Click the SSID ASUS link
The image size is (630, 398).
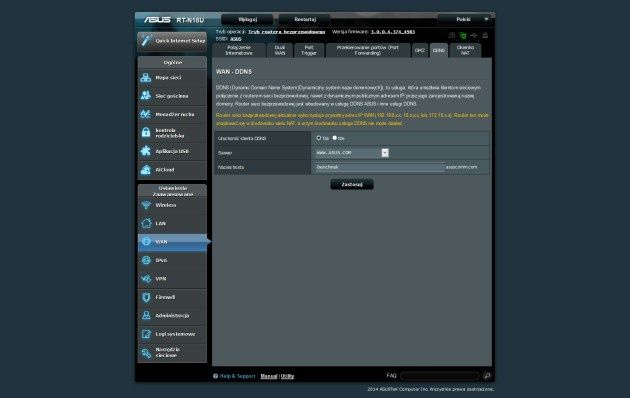point(236,39)
